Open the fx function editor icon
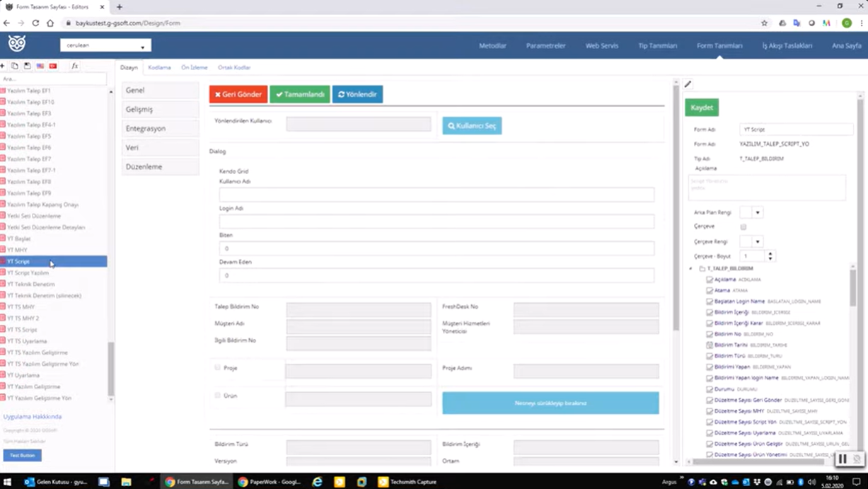868x489 pixels. [x=74, y=66]
